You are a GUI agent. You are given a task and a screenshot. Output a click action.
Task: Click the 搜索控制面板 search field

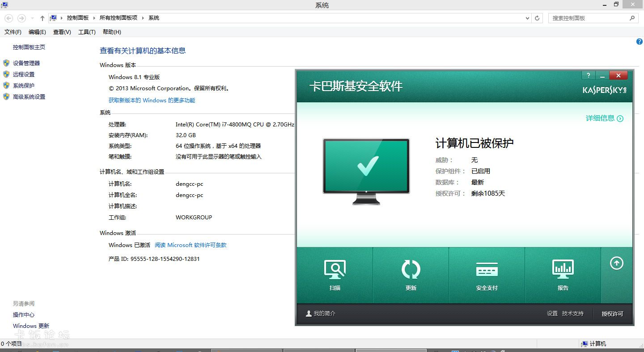pyautogui.click(x=588, y=18)
